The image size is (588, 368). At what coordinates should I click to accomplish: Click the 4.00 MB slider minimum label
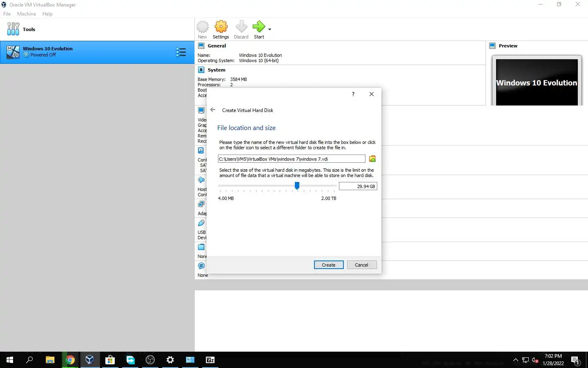click(226, 198)
